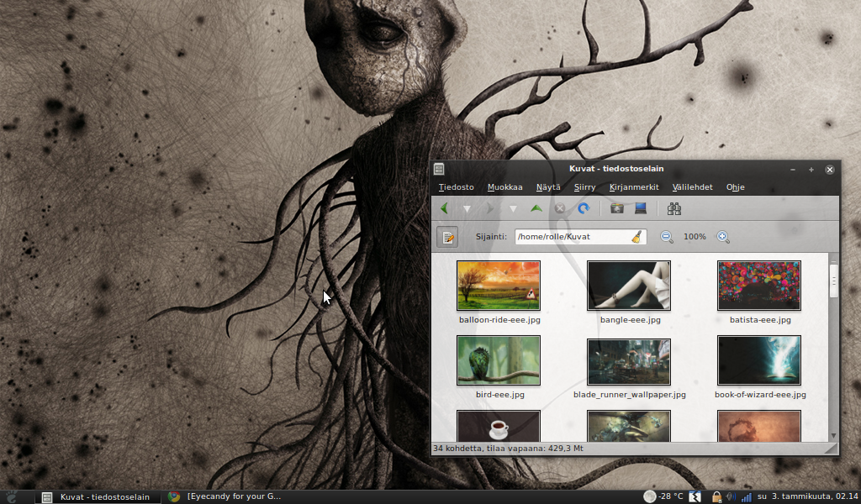
Task: Select the balloon-ride-eee.jpg thumbnail
Action: tap(499, 285)
